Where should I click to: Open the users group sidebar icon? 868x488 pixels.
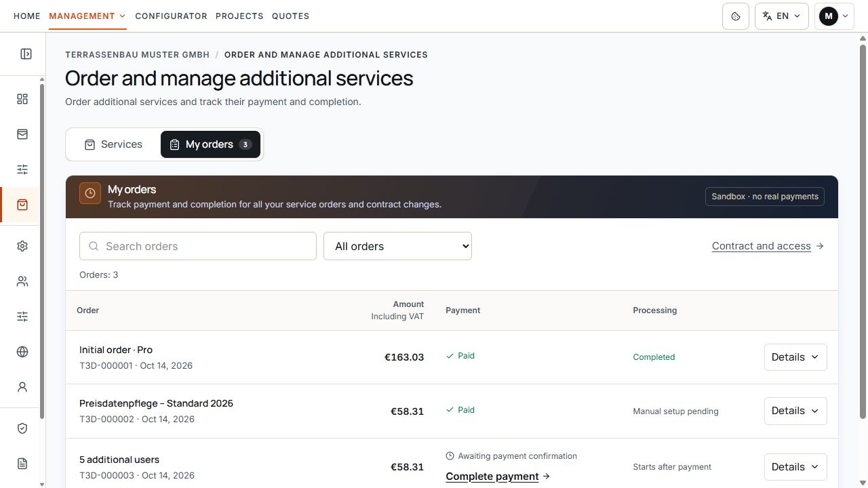22,281
